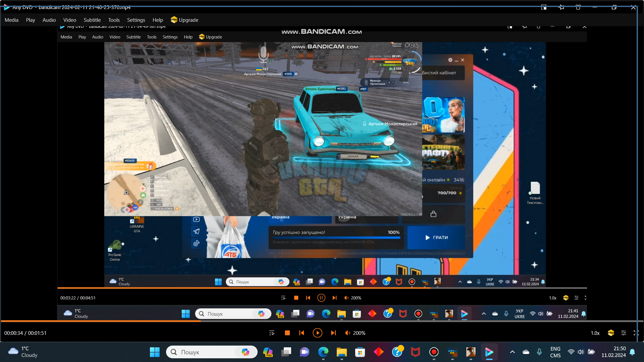The height and width of the screenshot is (362, 644).
Task: Go to previous track in the outer player controls
Action: [302, 333]
